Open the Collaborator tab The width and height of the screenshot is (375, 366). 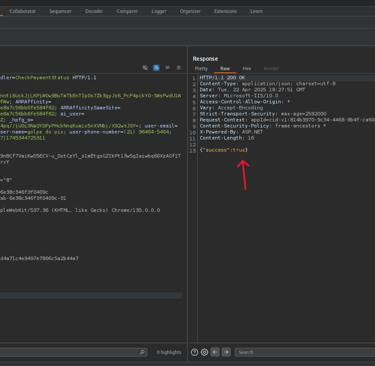23,11
